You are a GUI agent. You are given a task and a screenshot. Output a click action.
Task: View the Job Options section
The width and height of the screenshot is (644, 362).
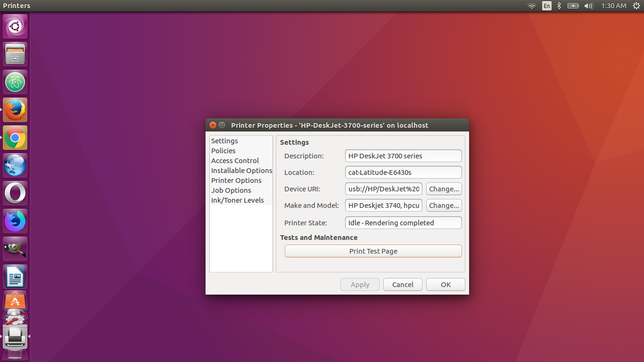coord(241,190)
